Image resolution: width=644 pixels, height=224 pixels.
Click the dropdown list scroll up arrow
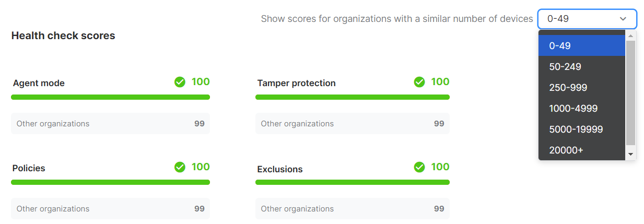point(630,36)
